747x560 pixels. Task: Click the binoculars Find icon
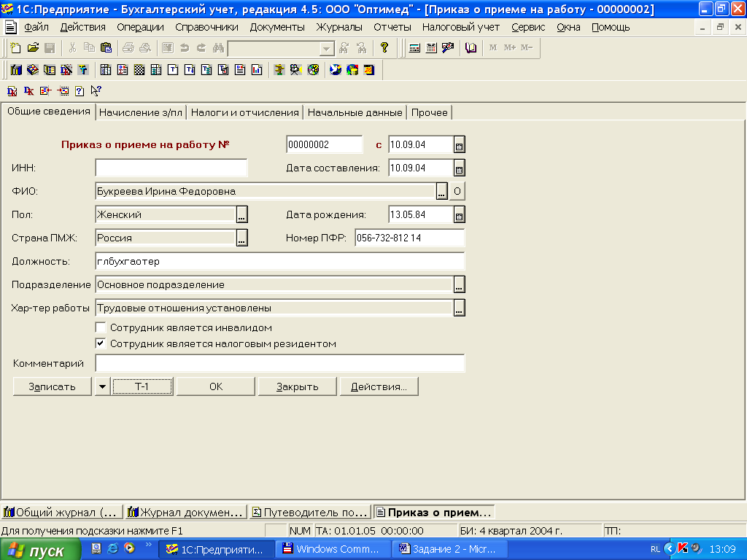click(x=218, y=47)
